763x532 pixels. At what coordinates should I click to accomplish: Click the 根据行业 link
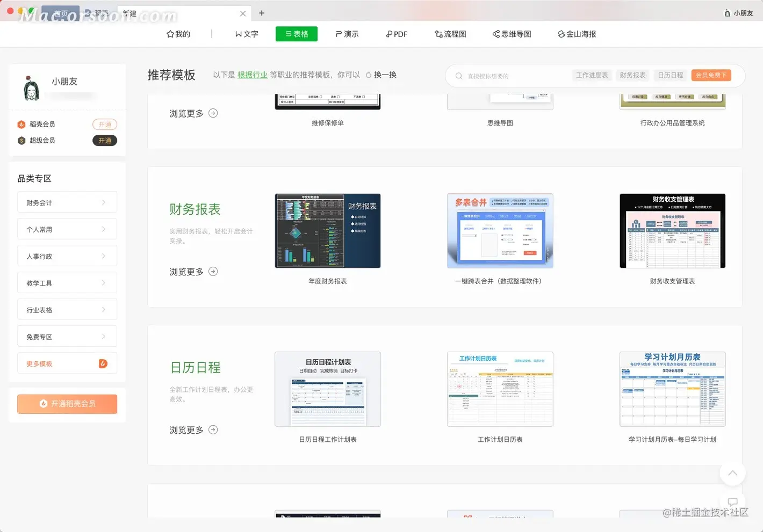(x=253, y=75)
